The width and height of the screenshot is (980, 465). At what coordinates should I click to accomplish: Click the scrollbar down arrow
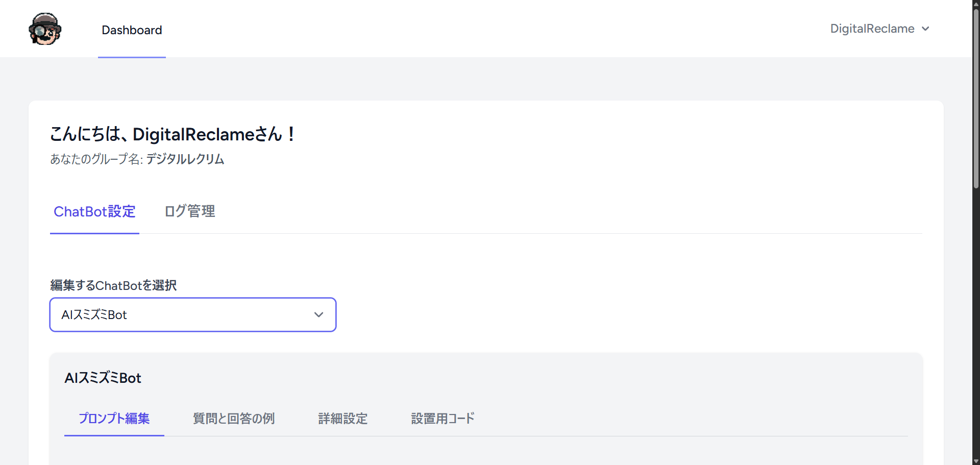coord(976,461)
